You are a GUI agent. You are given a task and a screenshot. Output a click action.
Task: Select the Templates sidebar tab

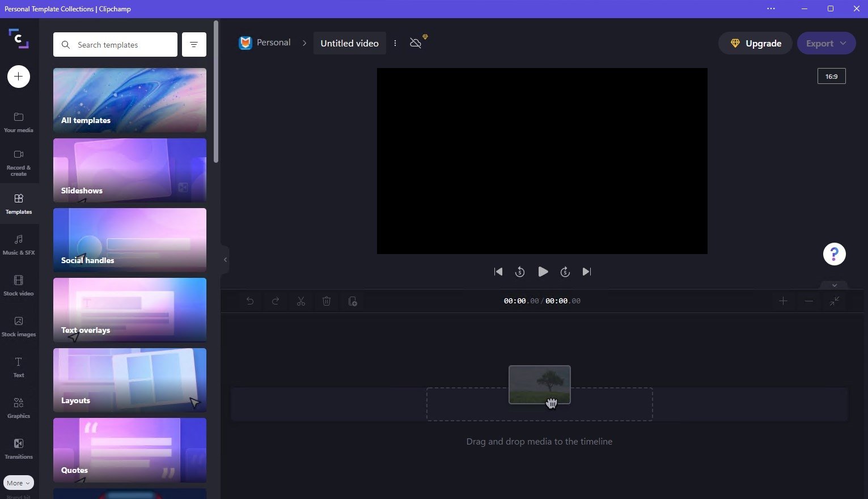click(x=19, y=204)
